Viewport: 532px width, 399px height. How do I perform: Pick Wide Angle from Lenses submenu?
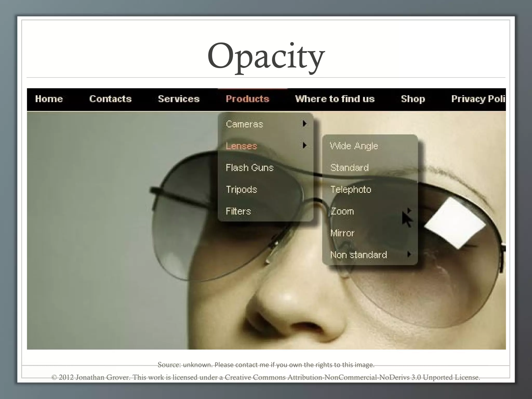point(354,146)
